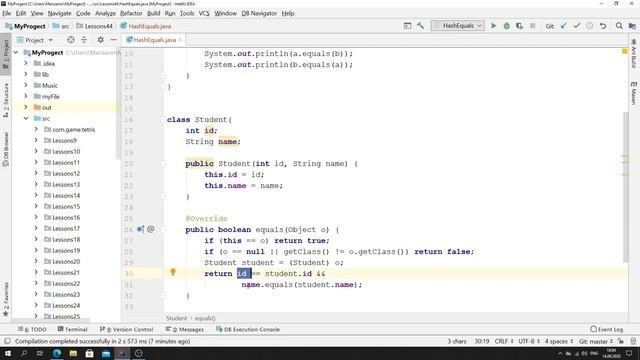
Task: Open the Event Log
Action: click(x=607, y=329)
